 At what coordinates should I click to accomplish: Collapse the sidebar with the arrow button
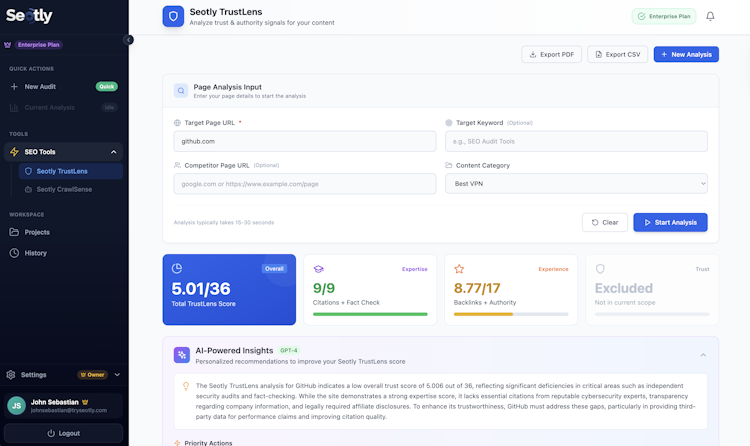point(128,40)
